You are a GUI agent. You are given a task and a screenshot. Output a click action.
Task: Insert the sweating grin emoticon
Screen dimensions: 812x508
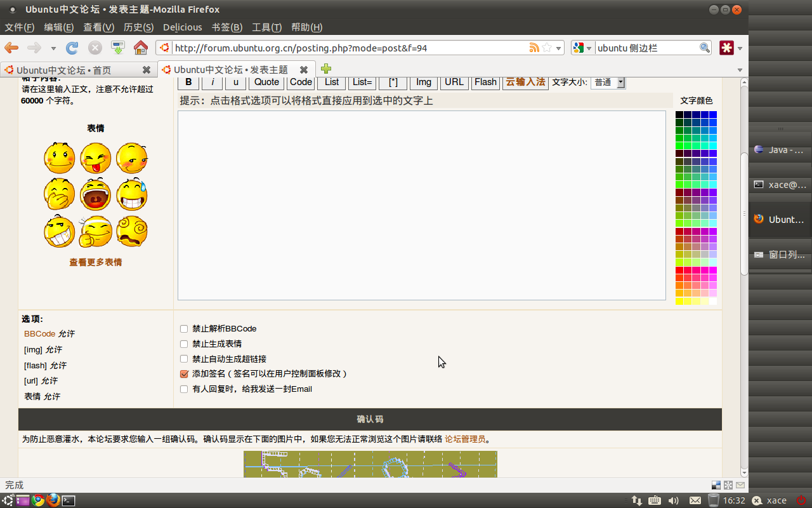tap(132, 194)
